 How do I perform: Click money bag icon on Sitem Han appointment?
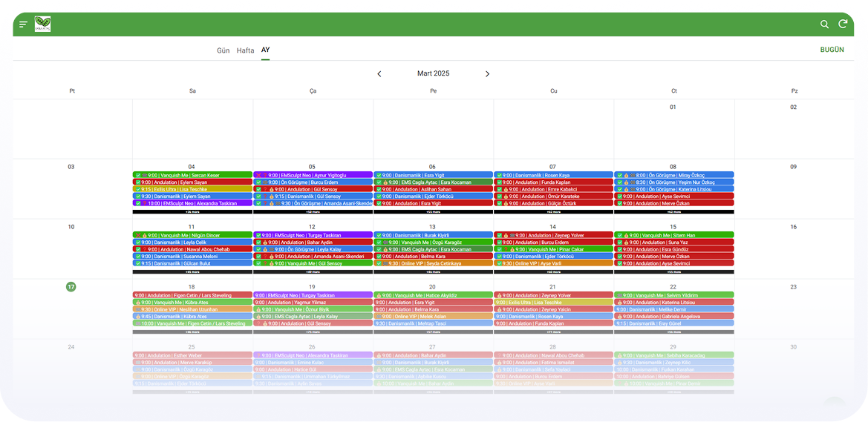point(626,235)
